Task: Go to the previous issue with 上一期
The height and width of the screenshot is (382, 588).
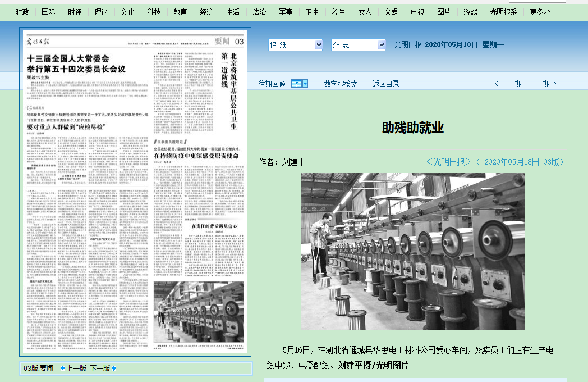Action: (x=508, y=84)
